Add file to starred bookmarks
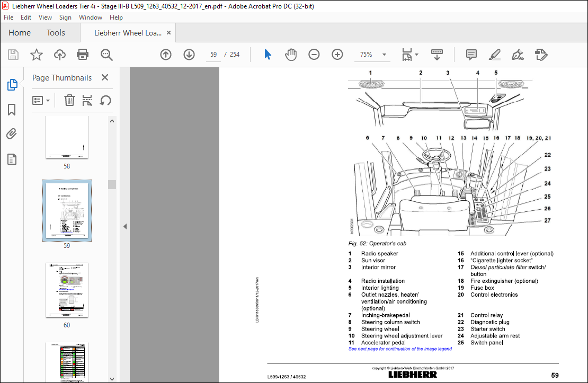The width and height of the screenshot is (588, 383). pos(37,55)
